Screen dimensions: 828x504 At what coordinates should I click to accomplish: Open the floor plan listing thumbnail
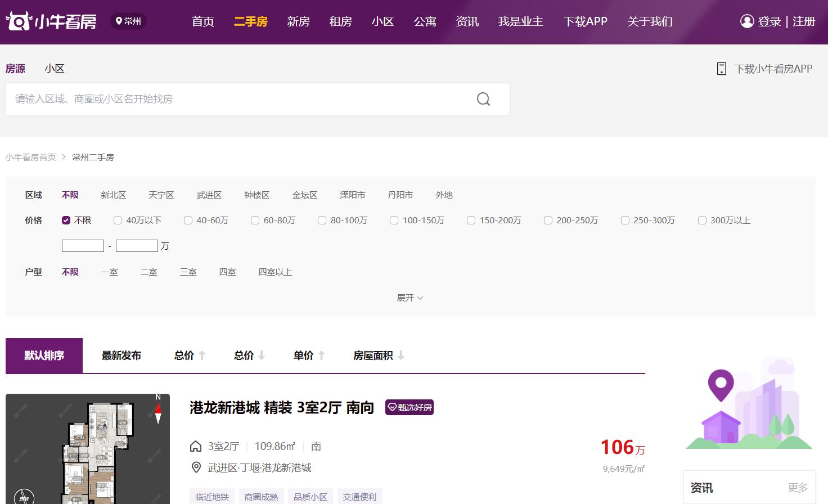click(88, 449)
